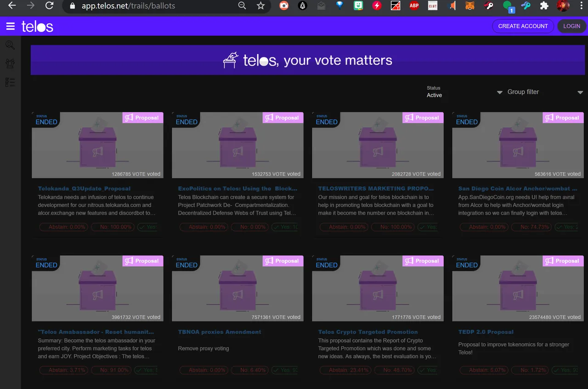Viewport: 588px width, 389px height.
Task: Open Chrome's three-dot menu
Action: click(581, 6)
